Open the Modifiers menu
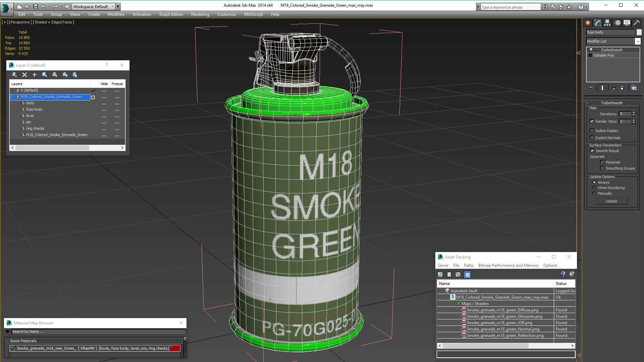Image resolution: width=644 pixels, height=362 pixels. [116, 14]
